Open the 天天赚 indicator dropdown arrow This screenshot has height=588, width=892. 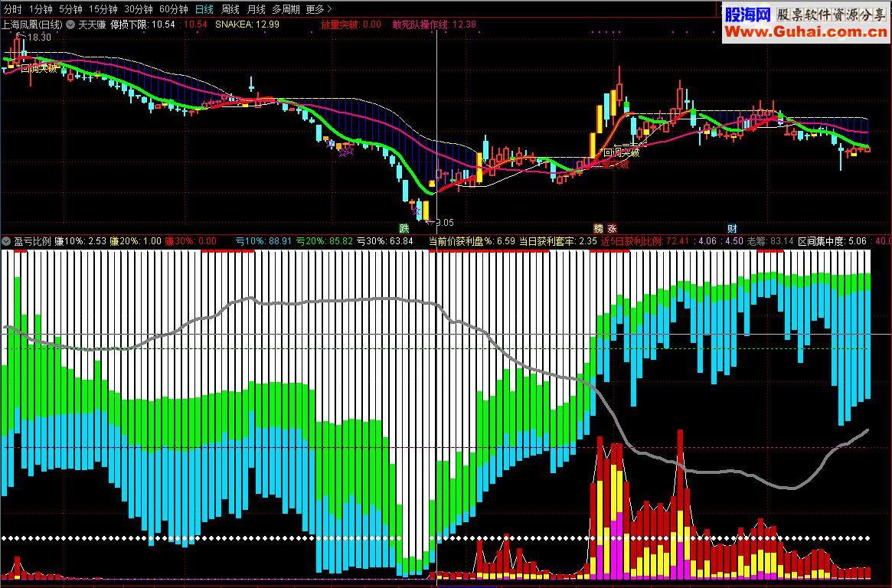click(70, 24)
